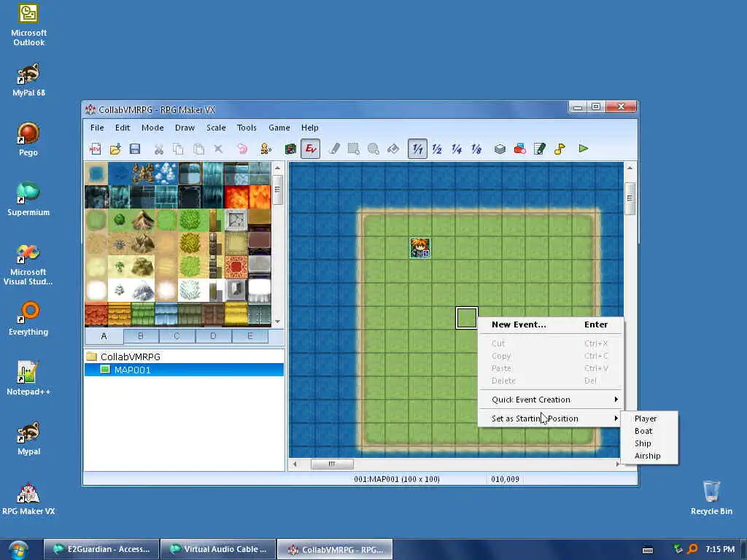Screen dimensions: 747x560
Task: Open the Game menu
Action: [279, 128]
